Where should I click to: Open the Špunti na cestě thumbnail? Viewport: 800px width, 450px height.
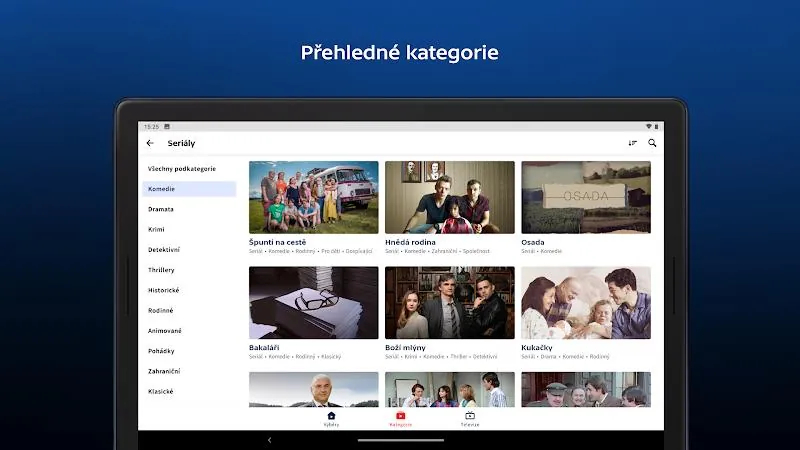[x=314, y=197]
